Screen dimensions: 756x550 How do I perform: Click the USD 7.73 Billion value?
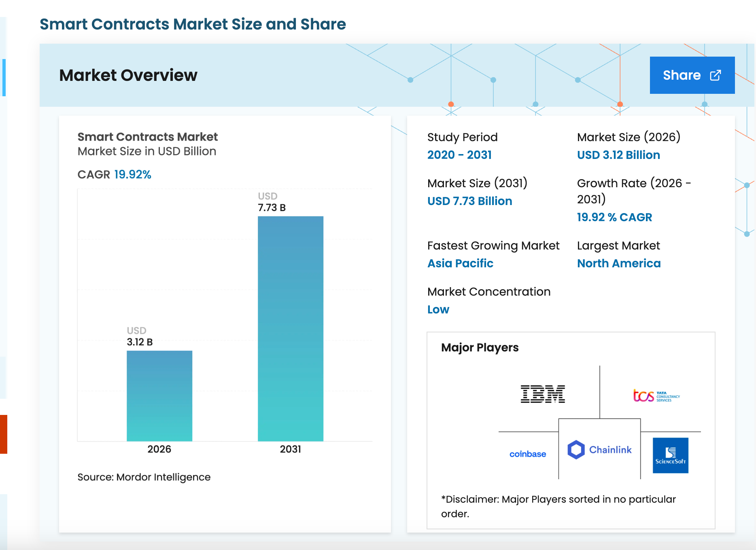click(x=469, y=201)
